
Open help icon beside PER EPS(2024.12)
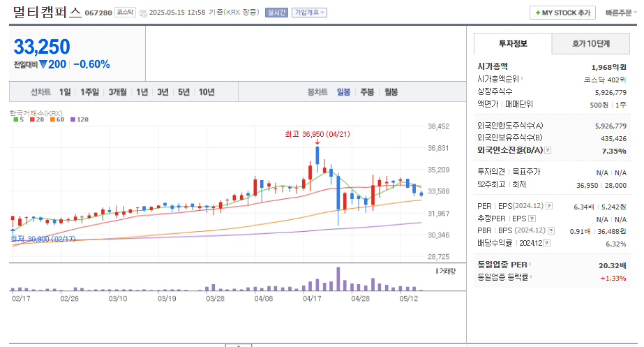tap(548, 206)
